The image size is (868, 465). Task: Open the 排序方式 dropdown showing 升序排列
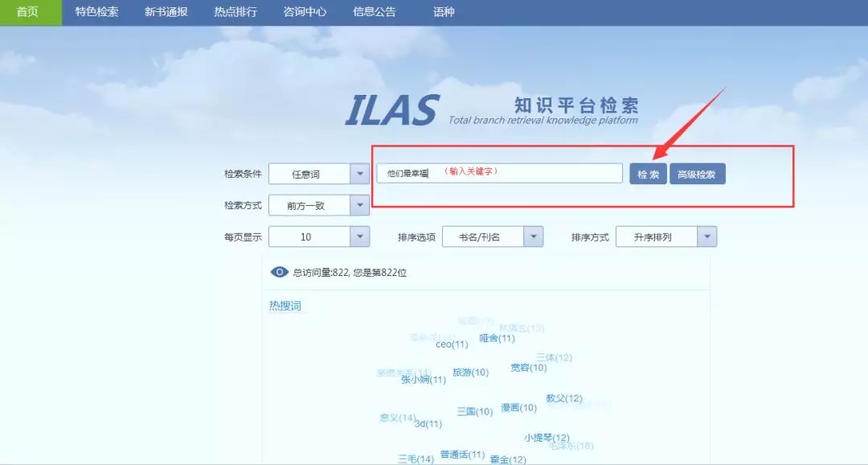pyautogui.click(x=665, y=237)
